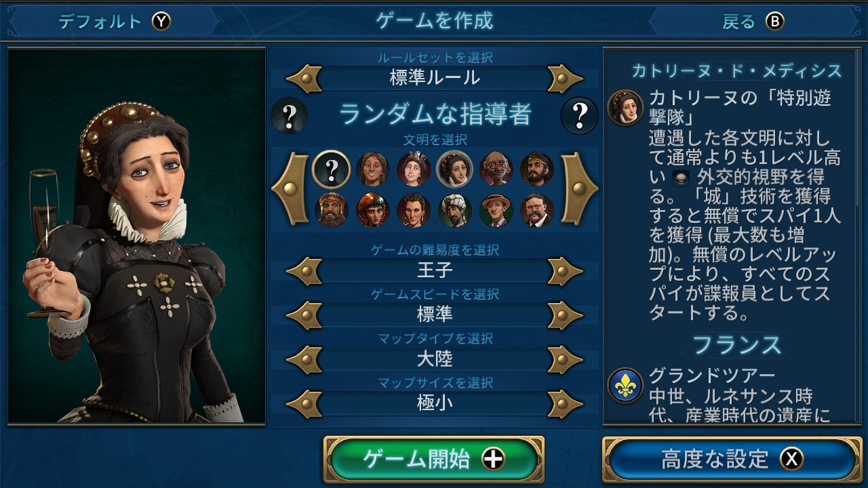Lower difficulty using left arrow beside 王子
This screenshot has height=488, width=868.
(304, 272)
